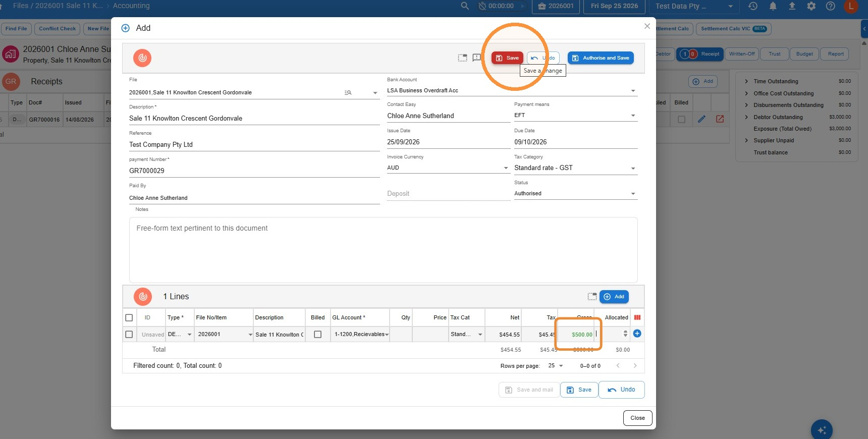Expand Time Outstanding in side panel
The image size is (868, 439).
746,81
